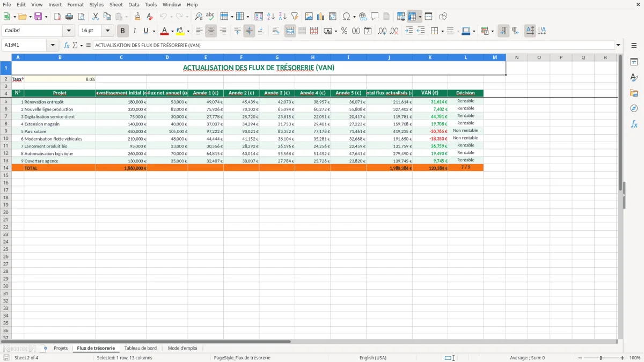644x362 pixels.
Task: Insert a pivot table
Action: (x=333, y=17)
